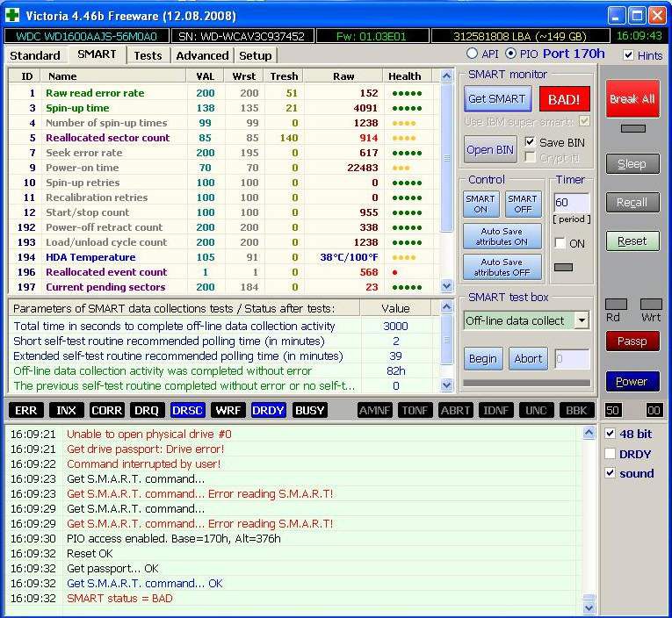Click the TONF error indicator

click(x=415, y=410)
